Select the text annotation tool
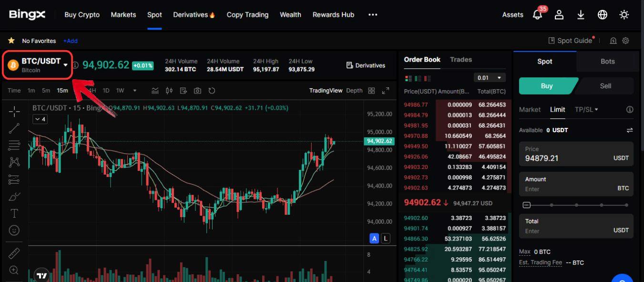Viewport: 644px width, 282px height. (x=14, y=213)
